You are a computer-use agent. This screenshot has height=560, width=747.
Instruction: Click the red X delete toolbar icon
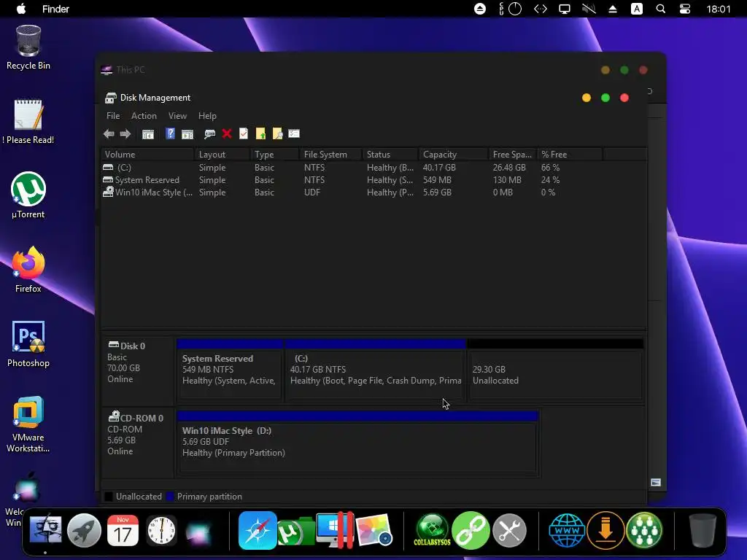pos(227,134)
